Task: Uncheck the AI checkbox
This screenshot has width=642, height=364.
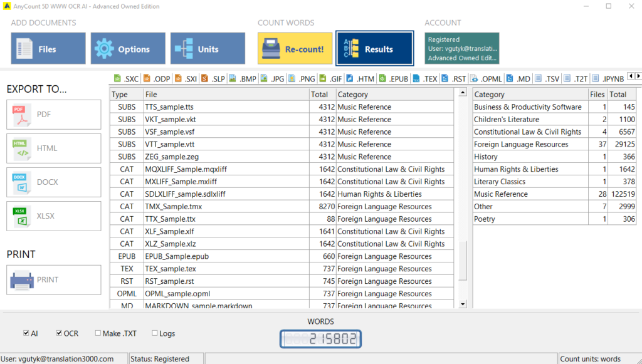Action: [x=26, y=333]
